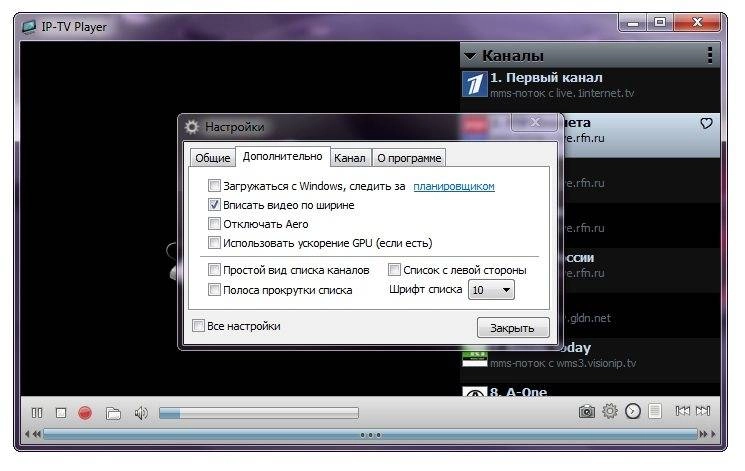The width and height of the screenshot is (745, 471).
Task: Adjust the volume slider
Action: (x=258, y=413)
